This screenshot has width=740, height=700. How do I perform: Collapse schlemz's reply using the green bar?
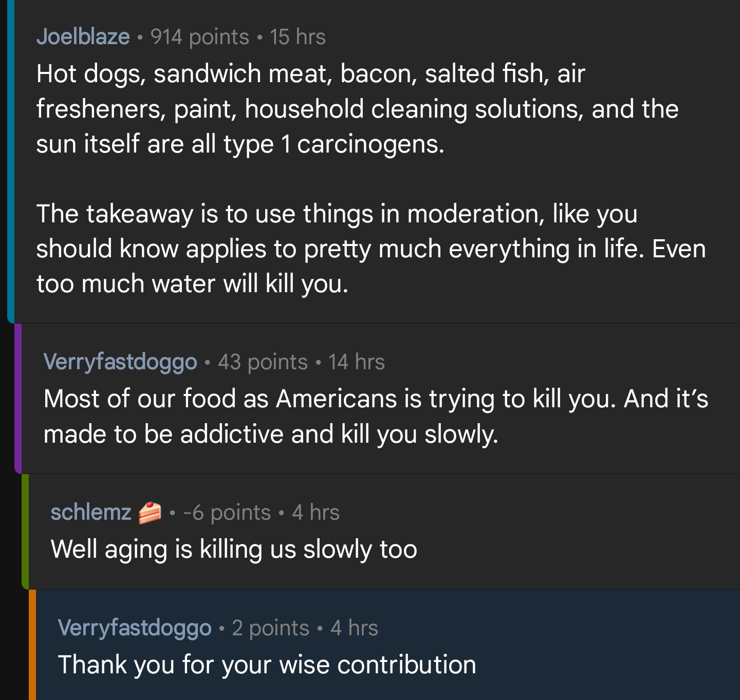click(x=25, y=532)
